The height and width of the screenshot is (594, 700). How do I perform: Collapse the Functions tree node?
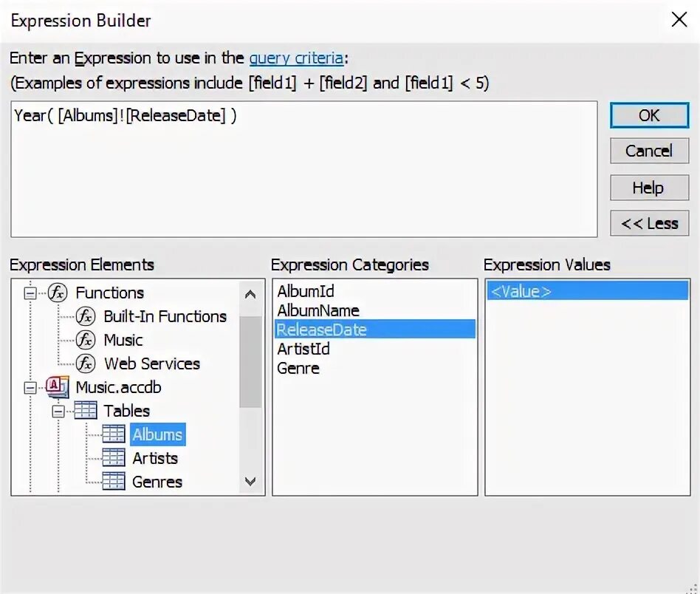30,293
